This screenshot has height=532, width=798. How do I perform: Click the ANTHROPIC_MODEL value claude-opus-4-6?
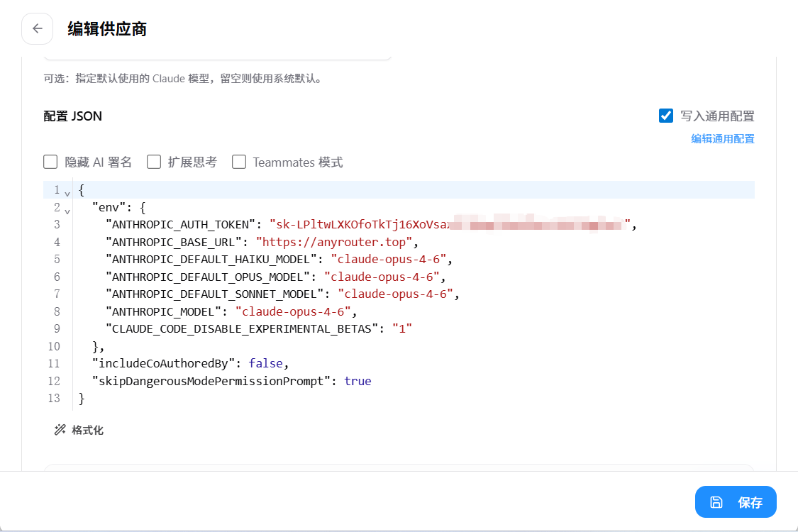click(293, 311)
